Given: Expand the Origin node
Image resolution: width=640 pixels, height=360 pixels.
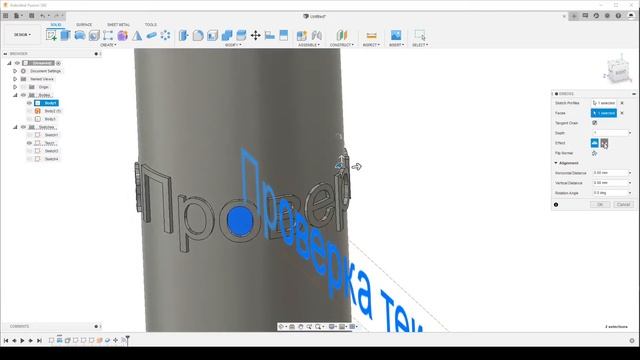Looking at the screenshot, I should tap(15, 87).
